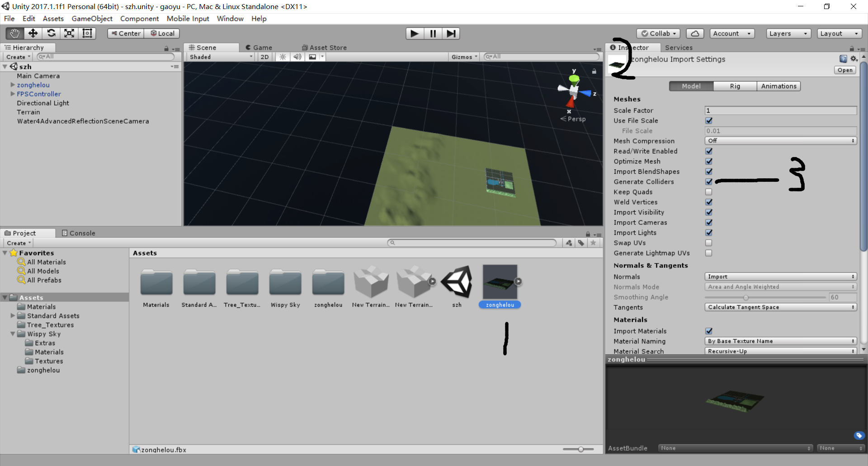
Task: Open Material Naming dropdown
Action: click(781, 341)
